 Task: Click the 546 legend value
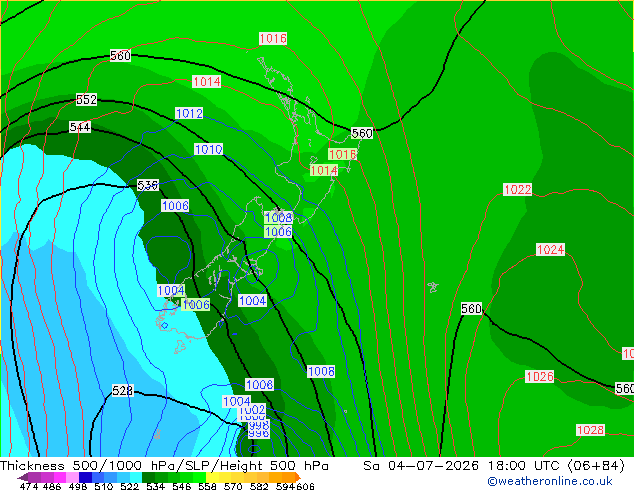tap(182, 486)
